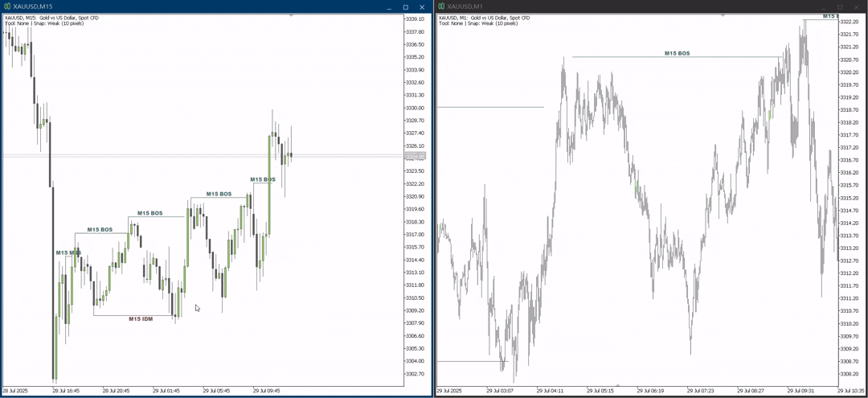Click the 3326.10 price label on the M15 axis

[415, 146]
